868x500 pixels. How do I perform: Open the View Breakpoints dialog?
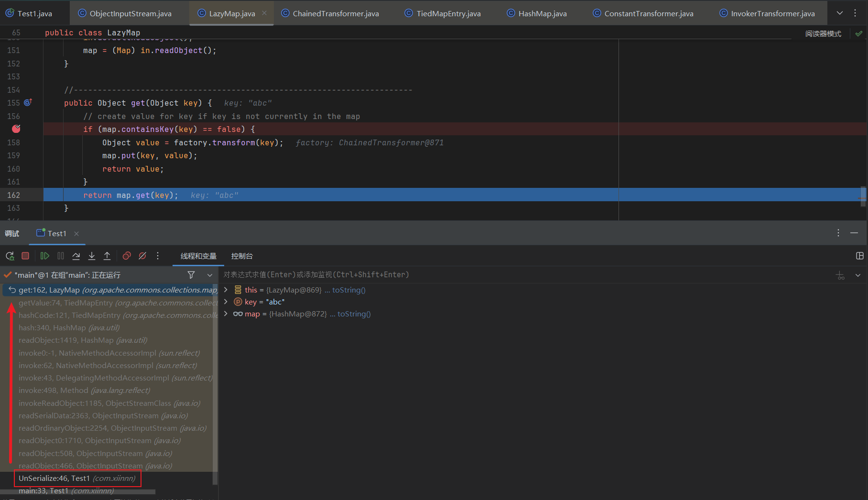127,256
